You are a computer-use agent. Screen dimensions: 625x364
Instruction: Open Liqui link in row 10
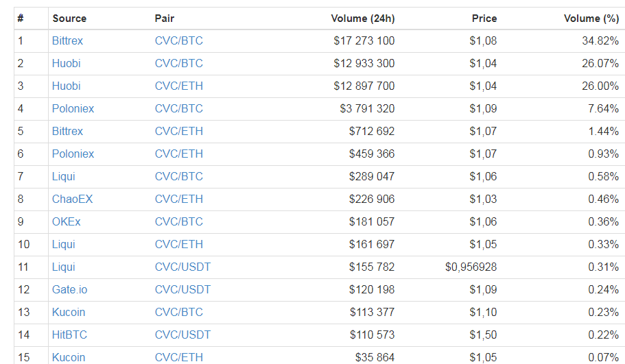63,245
